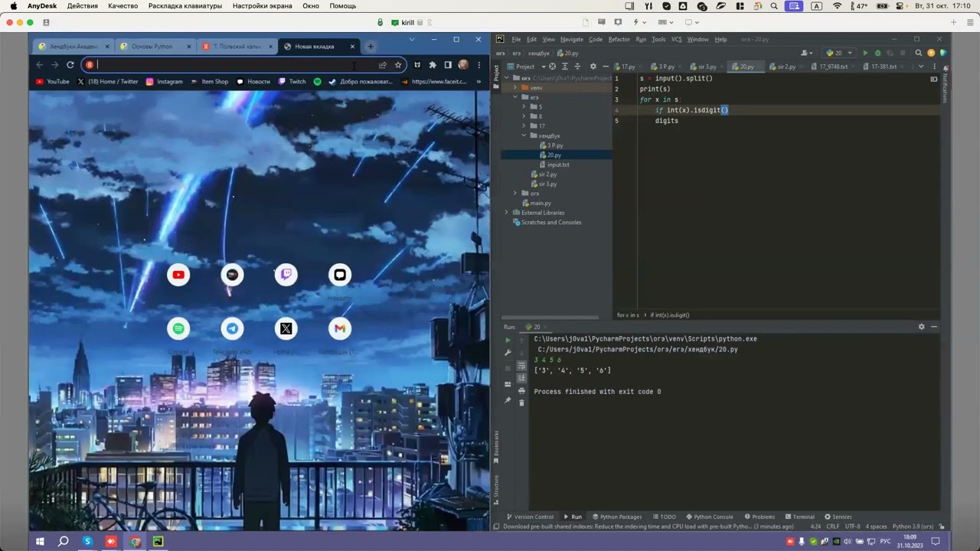Open Terminal tool window
The height and width of the screenshot is (551, 980).
(x=799, y=517)
